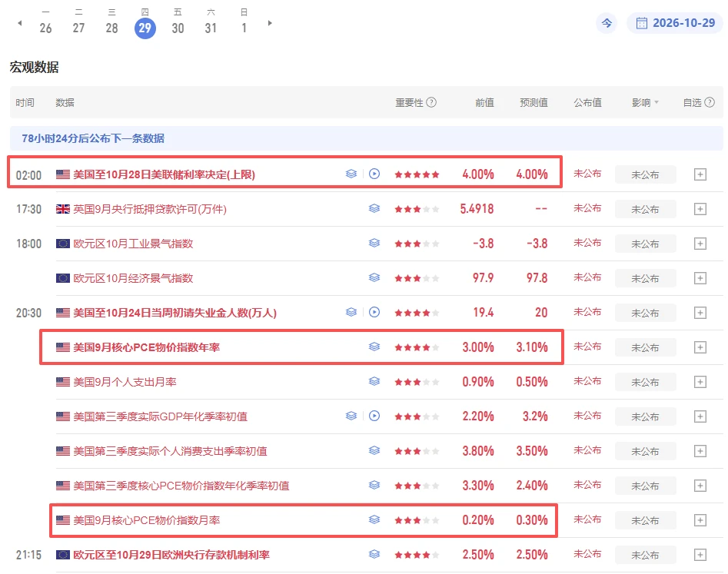Open 核心PCE物价指数年化季率初值 data details icon

point(374,486)
